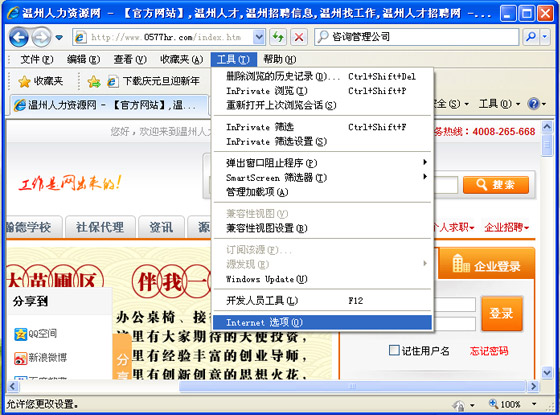Share to QQ空间 icon link
The image size is (560, 415).
pyautogui.click(x=36, y=334)
